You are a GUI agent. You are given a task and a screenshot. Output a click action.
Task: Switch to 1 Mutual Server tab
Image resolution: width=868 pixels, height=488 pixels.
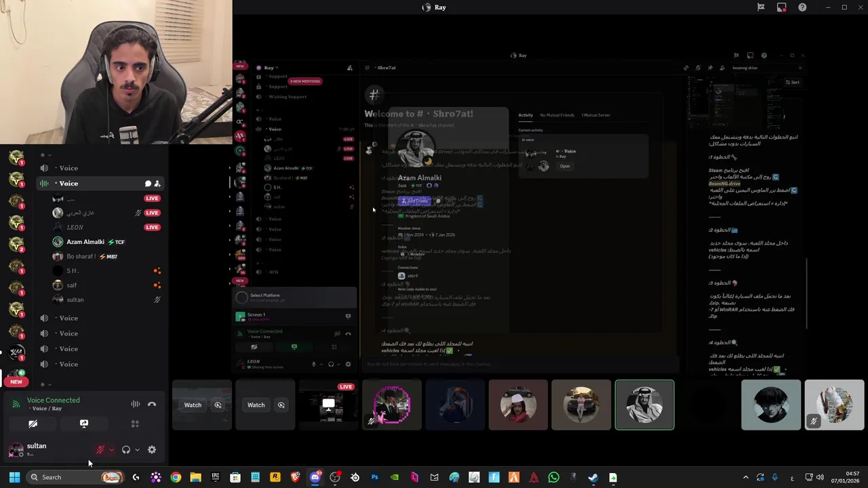595,115
